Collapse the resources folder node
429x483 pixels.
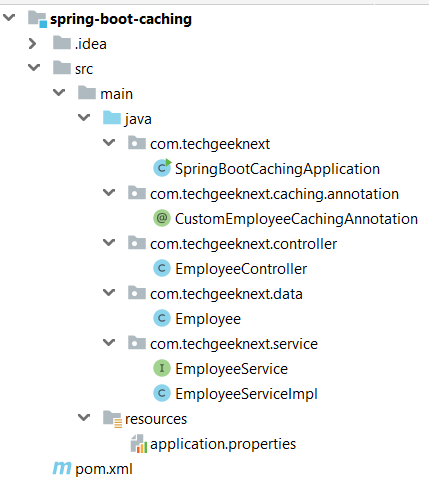click(84, 417)
